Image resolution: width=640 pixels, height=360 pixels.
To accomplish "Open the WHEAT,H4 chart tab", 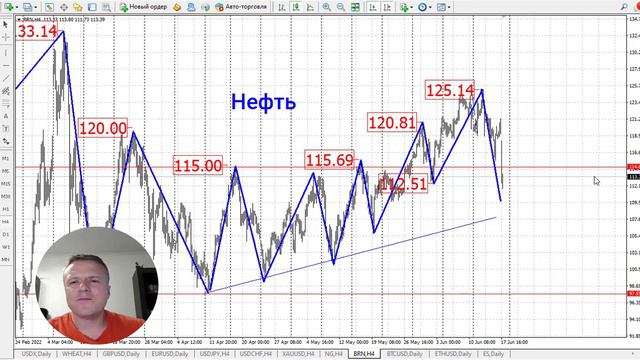I will coord(77,354).
